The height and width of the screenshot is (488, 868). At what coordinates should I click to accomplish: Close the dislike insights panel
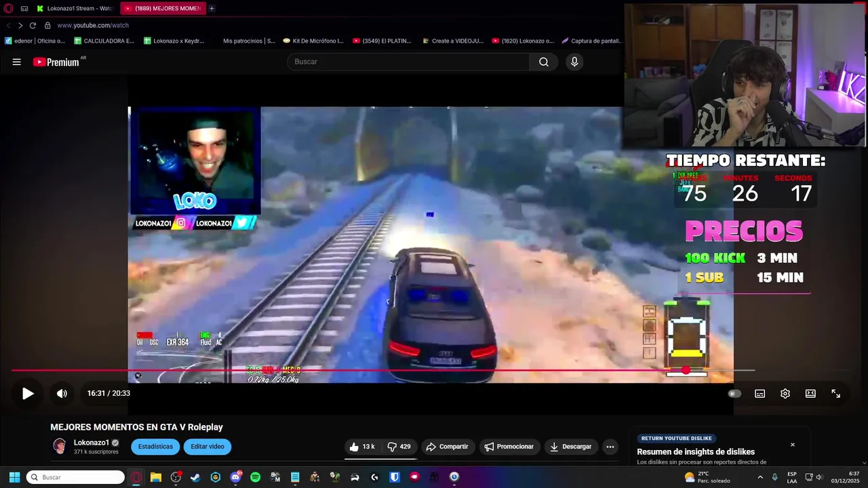pyautogui.click(x=793, y=445)
